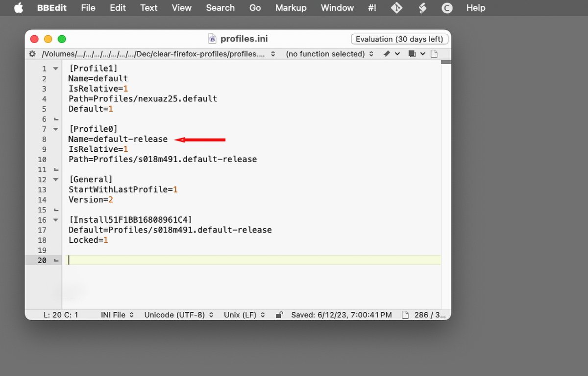Collapse the [General] section fold triangle
Viewport: 588px width, 376px height.
click(x=55, y=180)
